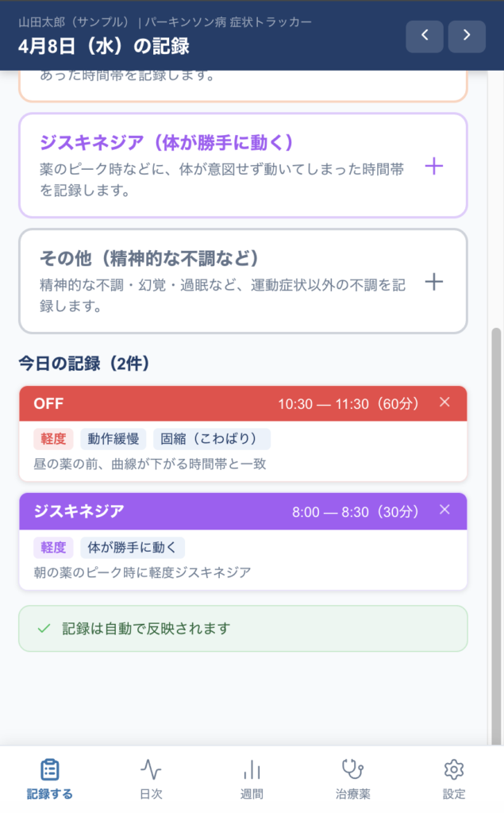Screen dimensions: 504x813
Task: Remove the ジスキネジア 8:00 record
Action: (444, 510)
